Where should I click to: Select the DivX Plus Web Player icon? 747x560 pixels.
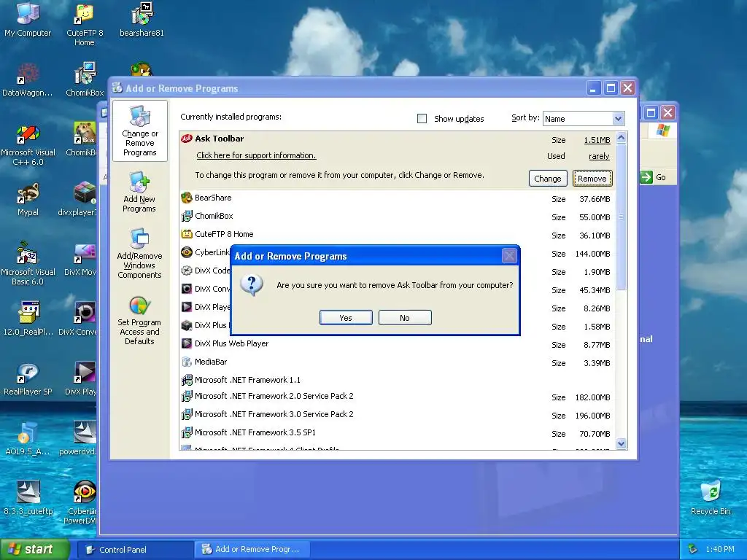pyautogui.click(x=186, y=343)
